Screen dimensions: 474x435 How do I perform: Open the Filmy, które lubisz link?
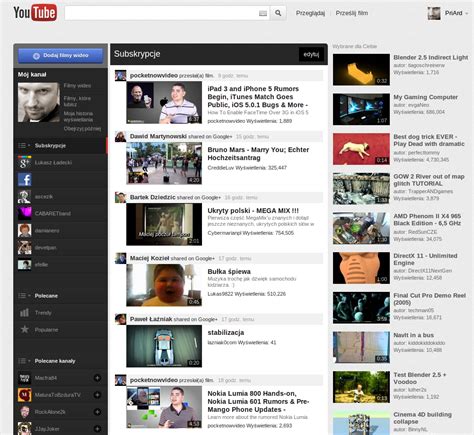point(77,101)
